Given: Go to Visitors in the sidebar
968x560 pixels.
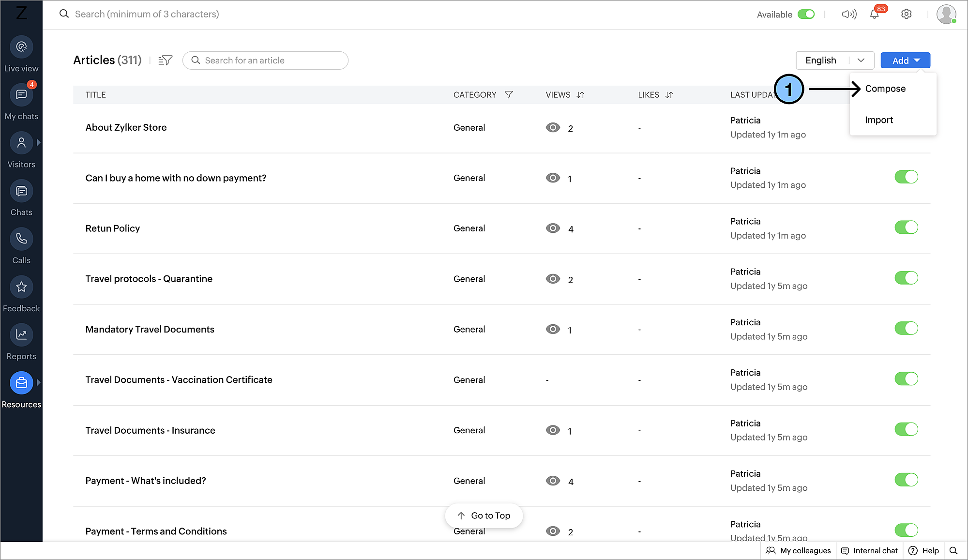Looking at the screenshot, I should [x=21, y=143].
